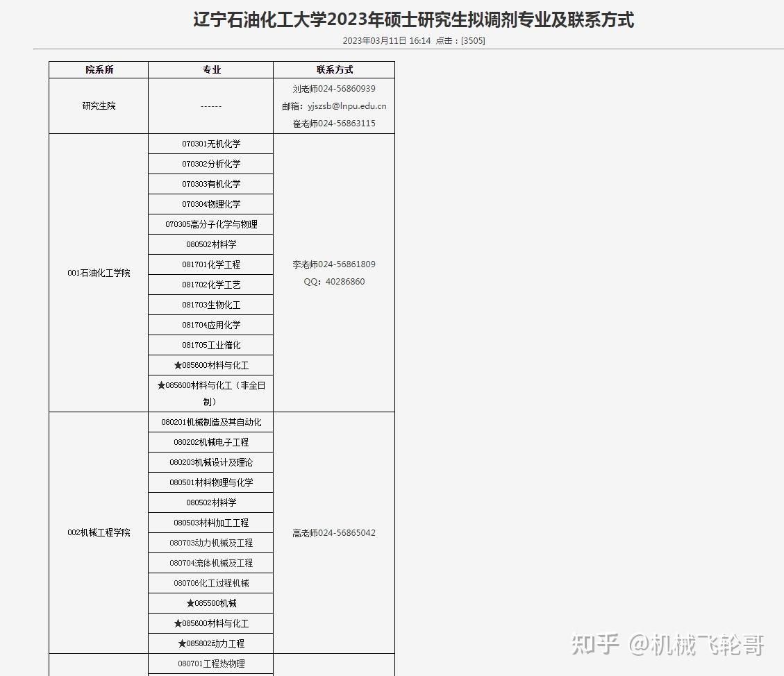
Task: Click the hit counter 点击：[3505]
Action: pos(460,40)
